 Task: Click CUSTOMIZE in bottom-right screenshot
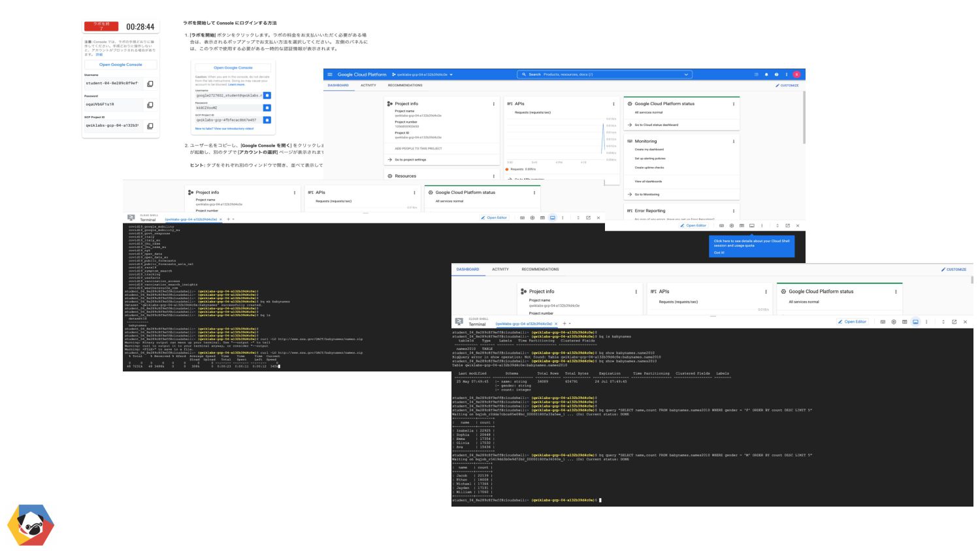pos(954,270)
